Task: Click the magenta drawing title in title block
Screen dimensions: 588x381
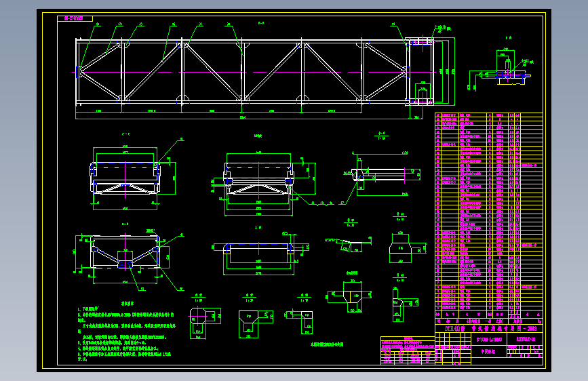Action: tap(491, 329)
